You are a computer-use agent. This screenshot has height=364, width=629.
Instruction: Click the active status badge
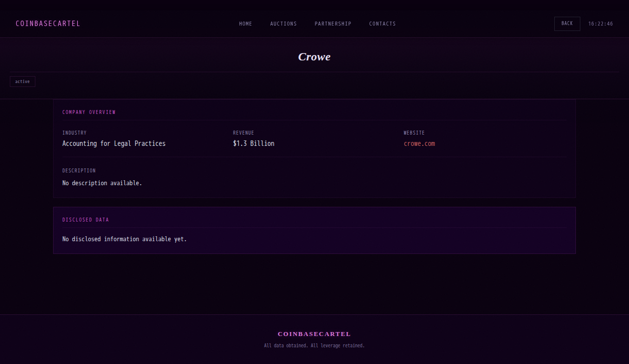coord(23,82)
